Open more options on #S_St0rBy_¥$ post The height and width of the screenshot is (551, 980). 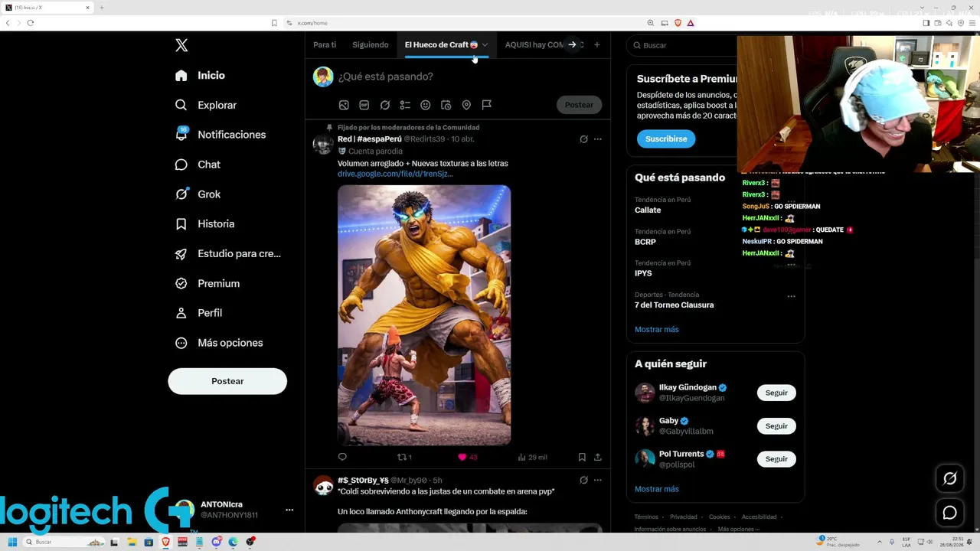pos(598,481)
